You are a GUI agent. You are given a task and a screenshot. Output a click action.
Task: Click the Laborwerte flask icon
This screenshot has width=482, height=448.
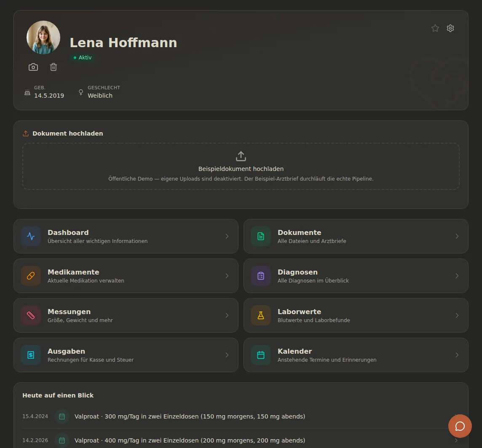[261, 315]
